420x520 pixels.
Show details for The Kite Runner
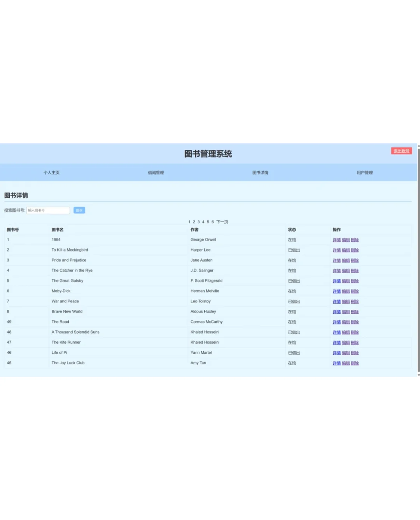pos(336,343)
